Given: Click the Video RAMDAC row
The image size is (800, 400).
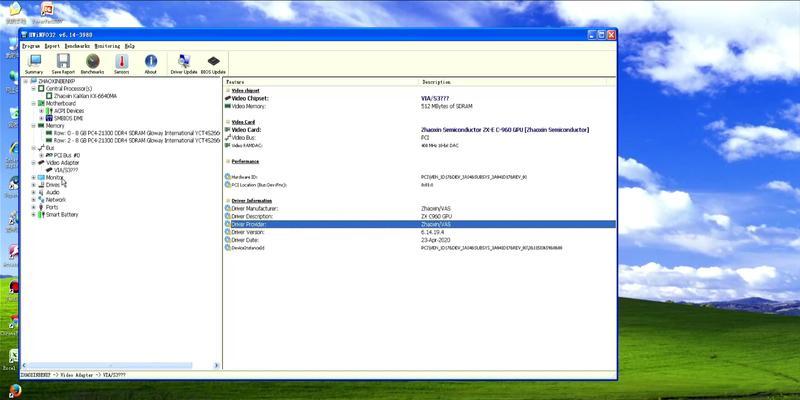Looking at the screenshot, I should coord(419,145).
